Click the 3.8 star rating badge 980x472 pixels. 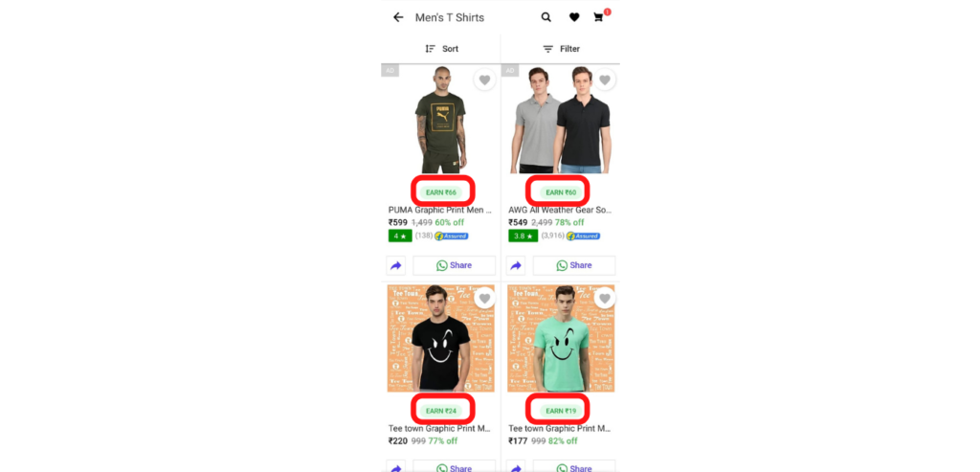point(523,236)
